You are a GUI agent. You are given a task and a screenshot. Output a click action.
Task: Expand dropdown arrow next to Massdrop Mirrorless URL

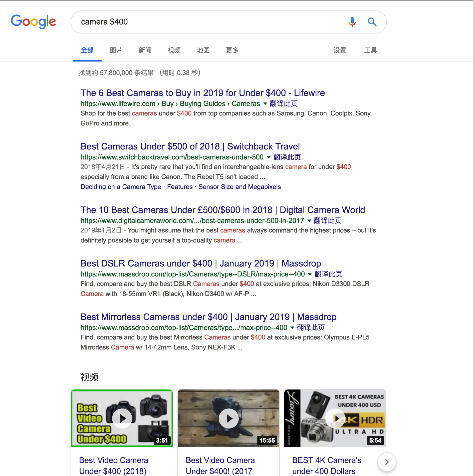[x=292, y=328]
